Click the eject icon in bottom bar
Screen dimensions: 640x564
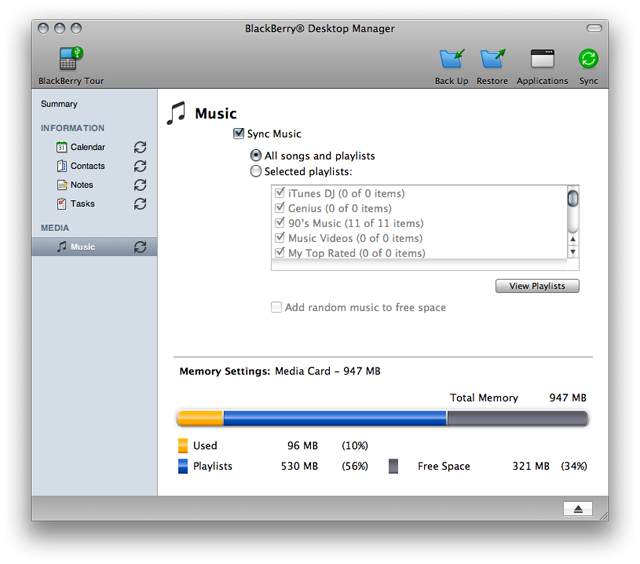click(x=578, y=508)
